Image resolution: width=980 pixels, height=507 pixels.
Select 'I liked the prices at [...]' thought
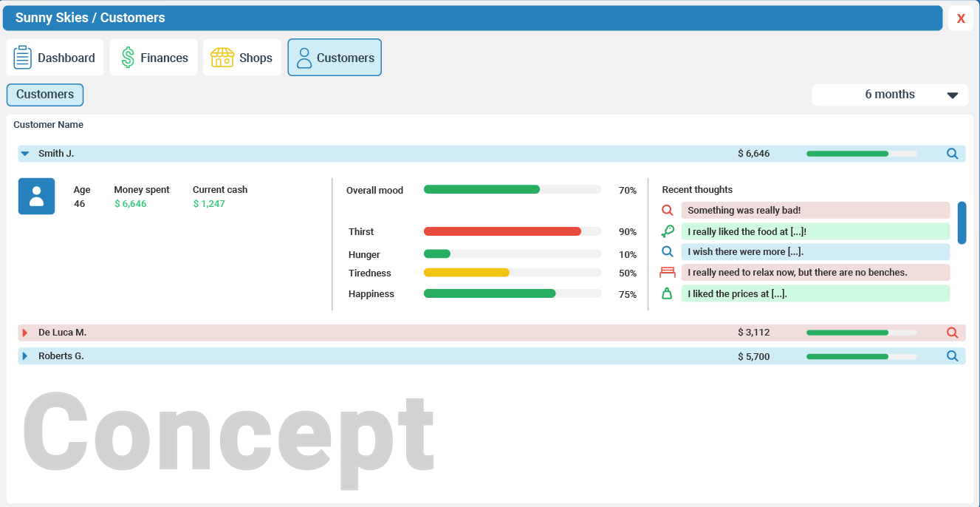coord(815,293)
